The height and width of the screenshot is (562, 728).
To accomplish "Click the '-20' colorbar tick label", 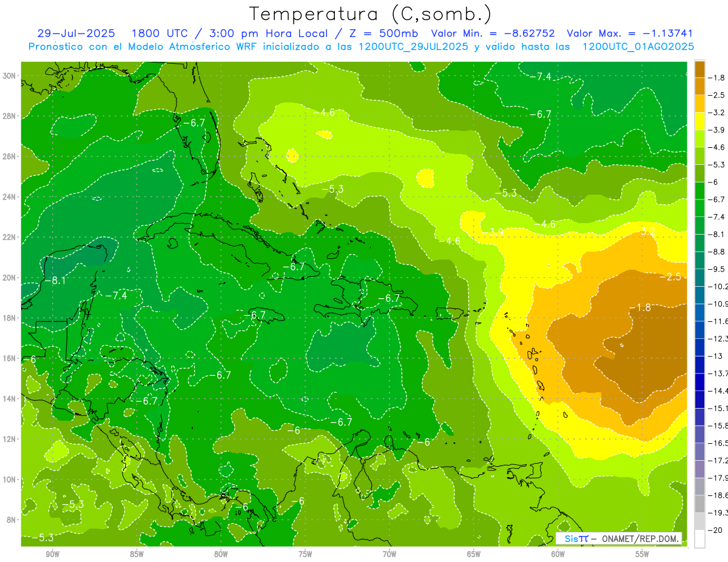I will (x=716, y=530).
